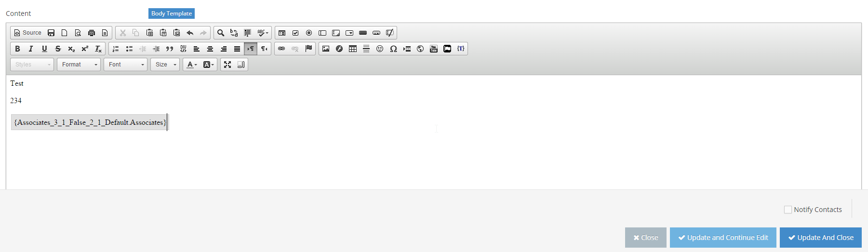This screenshot has height=252, width=868.
Task: Check the Notify Contacts checkbox
Action: click(788, 210)
